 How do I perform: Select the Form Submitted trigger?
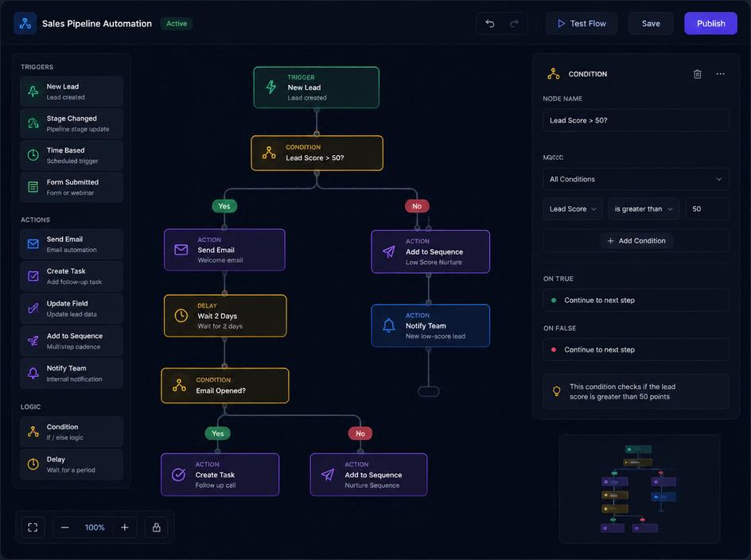(x=72, y=187)
